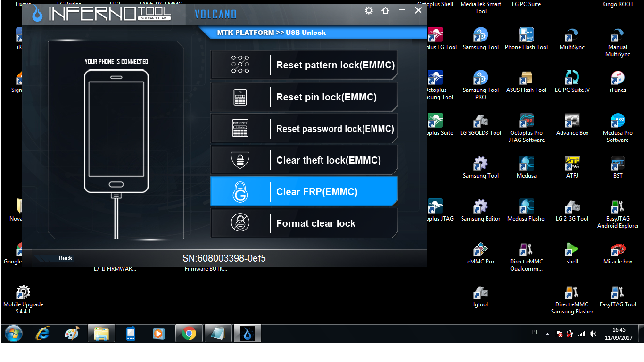644x362 pixels.
Task: Open the volume control in the tray
Action: tap(593, 334)
